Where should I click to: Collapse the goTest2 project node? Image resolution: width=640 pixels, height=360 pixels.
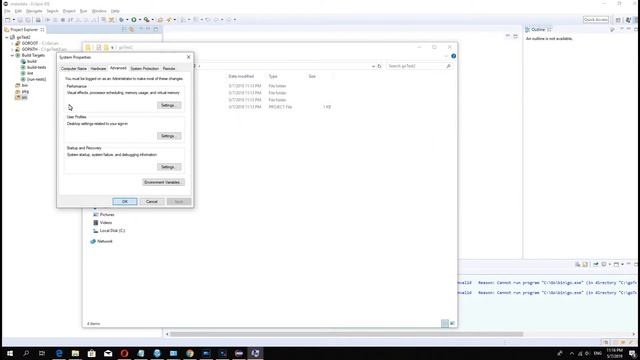pyautogui.click(x=7, y=37)
